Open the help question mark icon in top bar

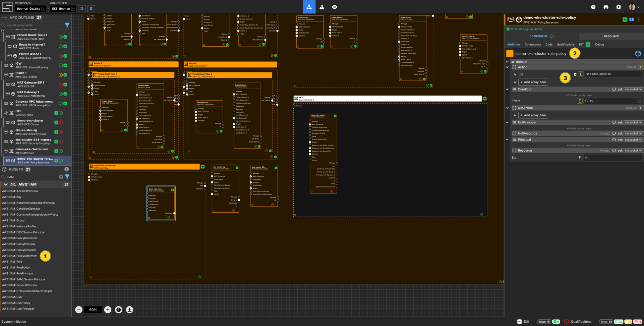(x=593, y=7)
